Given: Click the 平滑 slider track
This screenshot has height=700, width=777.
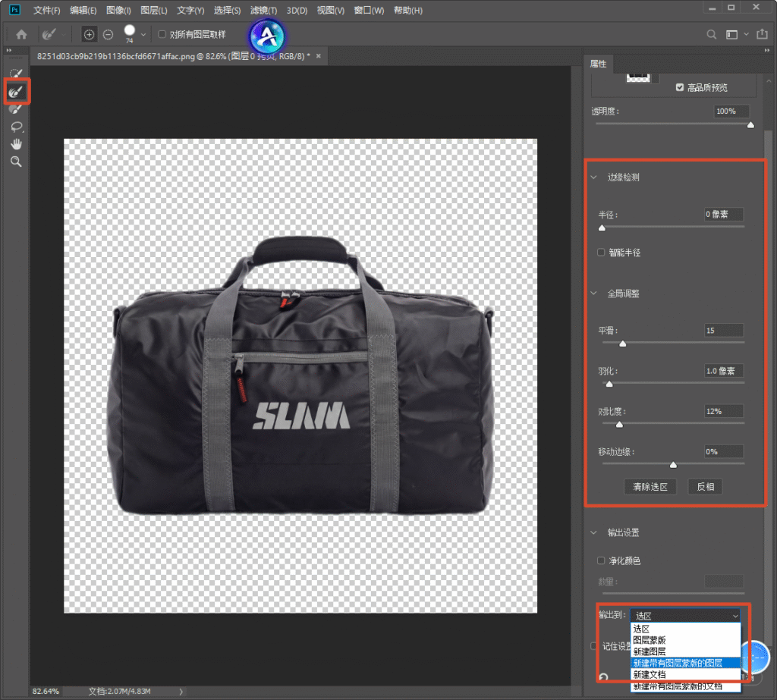Looking at the screenshot, I should [673, 342].
